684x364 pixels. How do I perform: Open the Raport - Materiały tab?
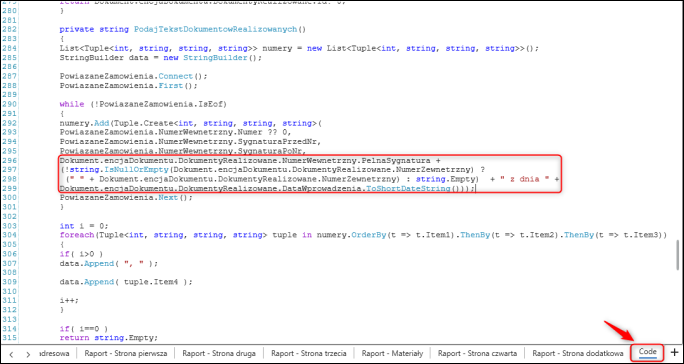coord(392,354)
